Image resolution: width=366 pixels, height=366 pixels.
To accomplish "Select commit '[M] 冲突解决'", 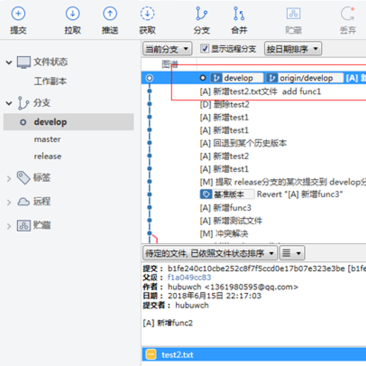I will tap(224, 234).
